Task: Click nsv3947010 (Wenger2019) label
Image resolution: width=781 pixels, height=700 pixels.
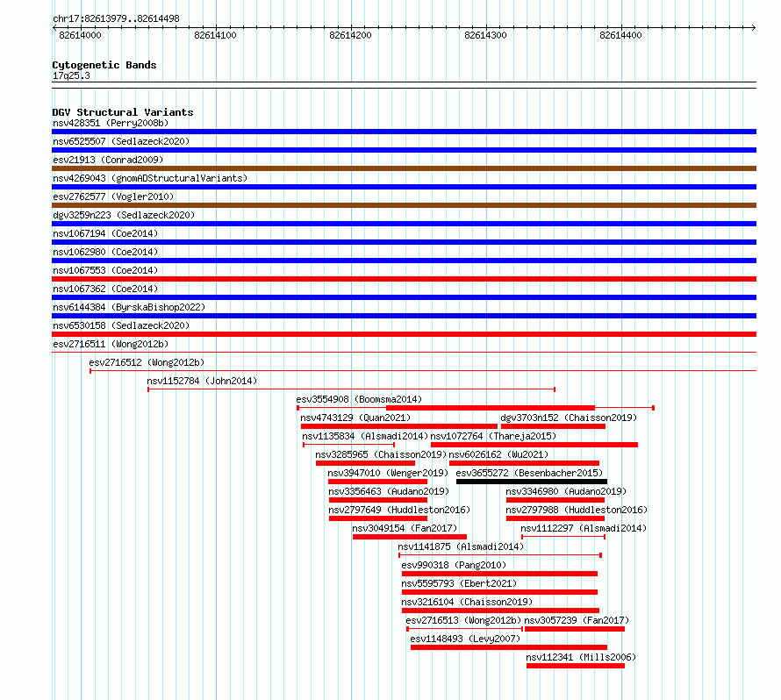Action: (388, 473)
